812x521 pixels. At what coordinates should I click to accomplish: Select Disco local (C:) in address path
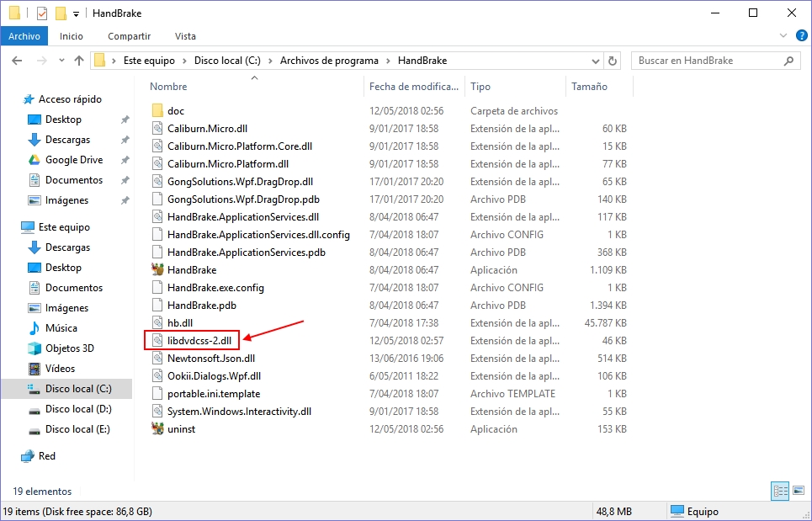(227, 61)
